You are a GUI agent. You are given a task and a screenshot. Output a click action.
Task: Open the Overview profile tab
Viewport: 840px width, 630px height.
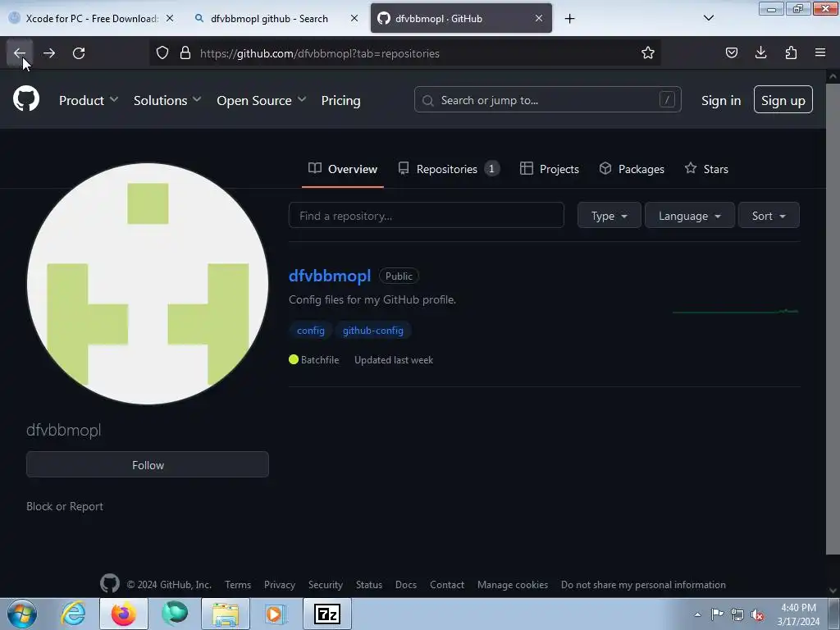343,169
